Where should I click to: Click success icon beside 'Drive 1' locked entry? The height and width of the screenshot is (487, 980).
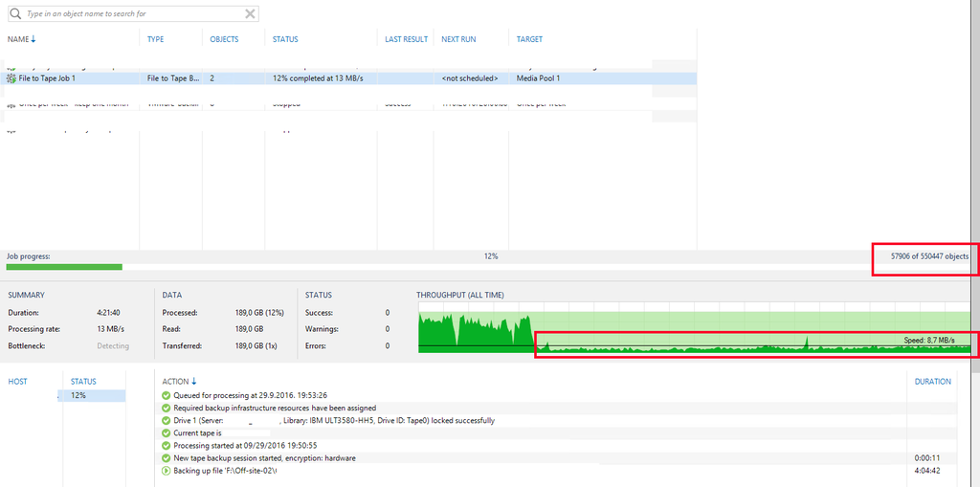(x=167, y=421)
